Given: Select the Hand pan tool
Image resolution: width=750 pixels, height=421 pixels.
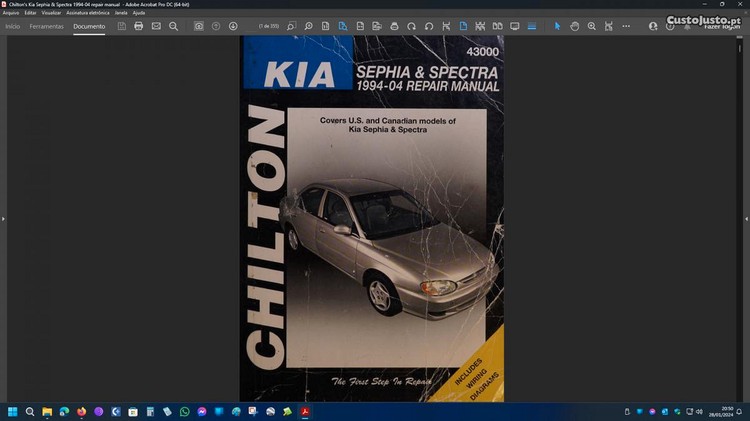Looking at the screenshot, I should (x=574, y=26).
